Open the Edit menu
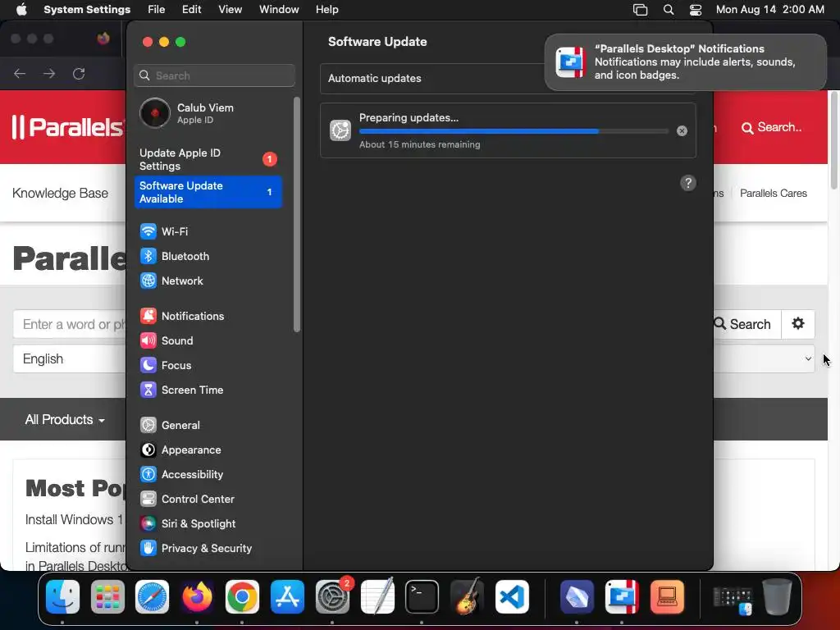Image resolution: width=840 pixels, height=630 pixels. [191, 10]
